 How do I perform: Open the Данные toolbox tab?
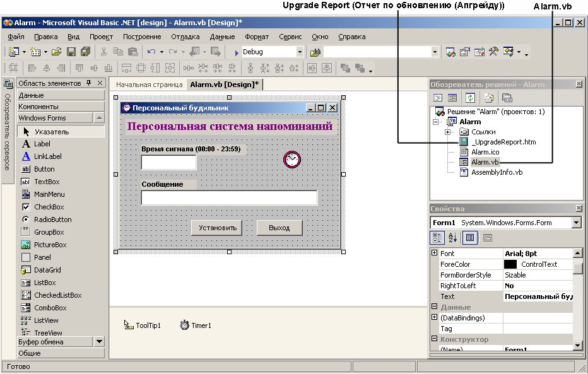[x=61, y=95]
